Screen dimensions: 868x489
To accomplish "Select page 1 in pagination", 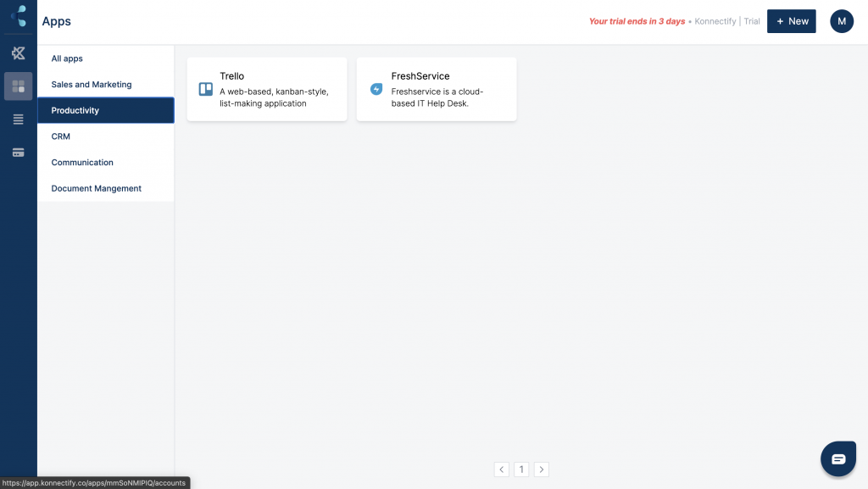I will click(x=521, y=470).
